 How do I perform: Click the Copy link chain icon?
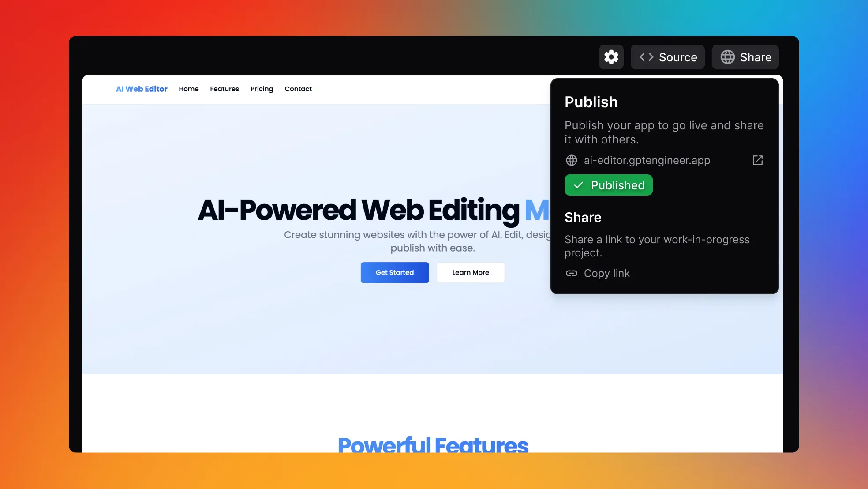[571, 273]
